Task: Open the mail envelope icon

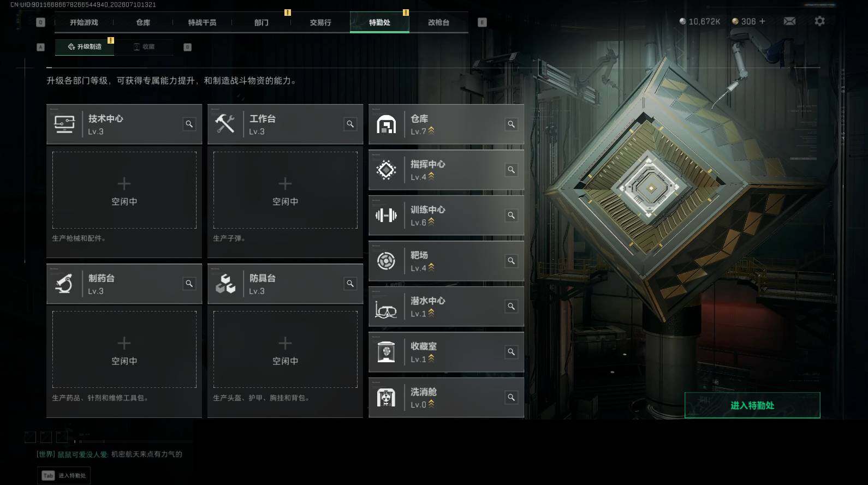Action: [x=789, y=21]
